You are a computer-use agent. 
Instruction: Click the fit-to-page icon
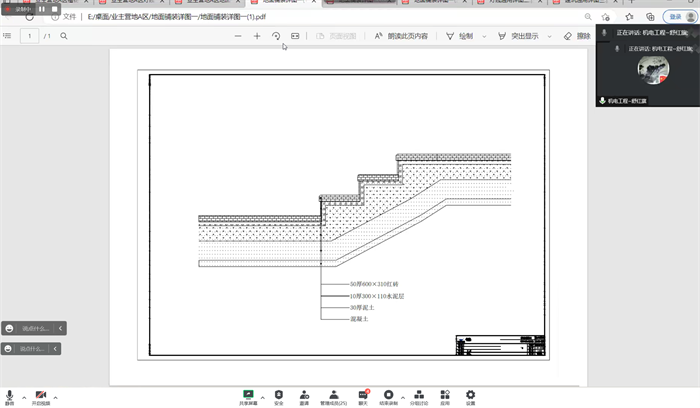295,36
